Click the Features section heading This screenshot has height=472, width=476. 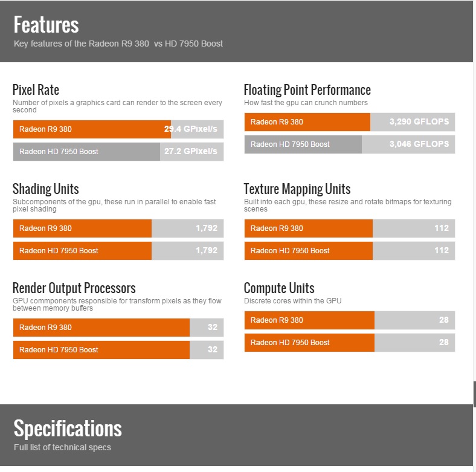(47, 25)
